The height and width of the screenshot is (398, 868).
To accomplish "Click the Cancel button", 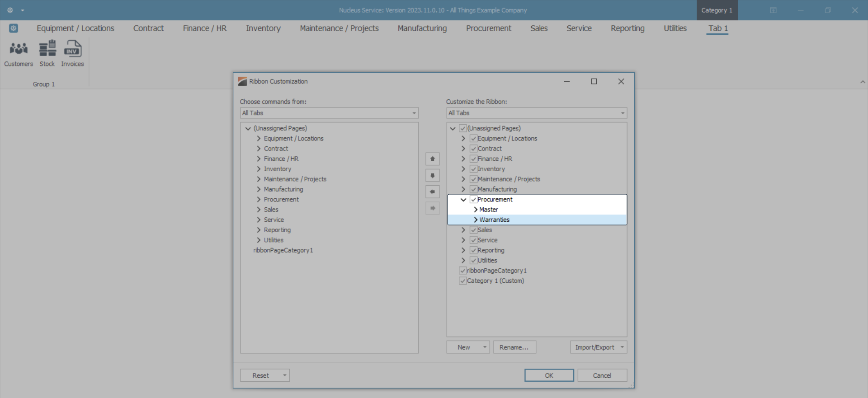I will tap(602, 375).
